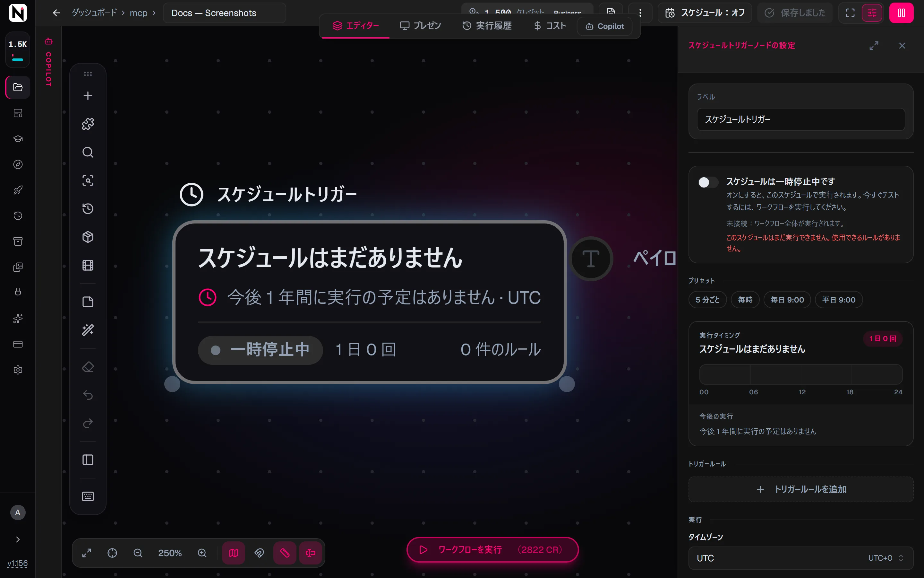Open the plug connections icon
This screenshot has width=924, height=578.
click(18, 293)
